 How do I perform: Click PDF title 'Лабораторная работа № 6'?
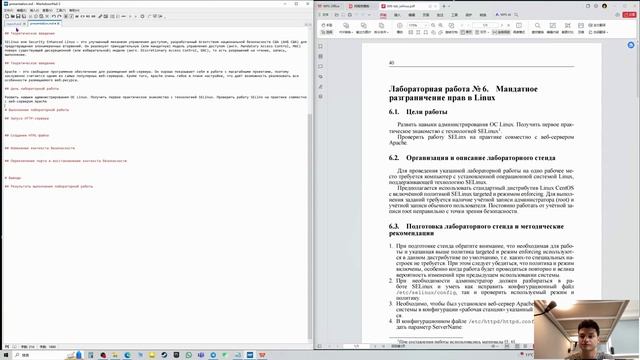(x=438, y=89)
